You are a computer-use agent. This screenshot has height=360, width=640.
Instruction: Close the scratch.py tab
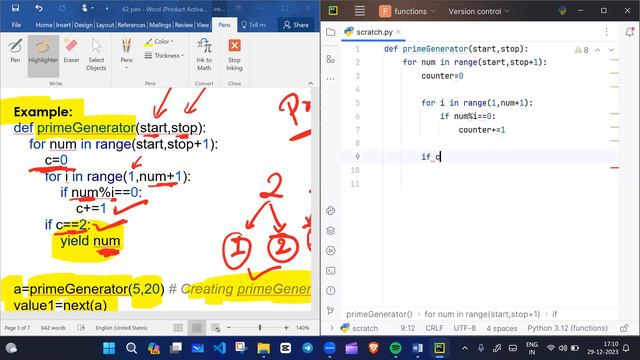(398, 31)
